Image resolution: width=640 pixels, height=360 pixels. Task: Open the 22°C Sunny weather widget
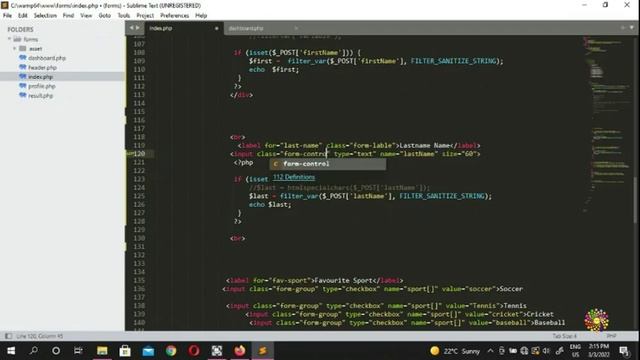(x=455, y=351)
